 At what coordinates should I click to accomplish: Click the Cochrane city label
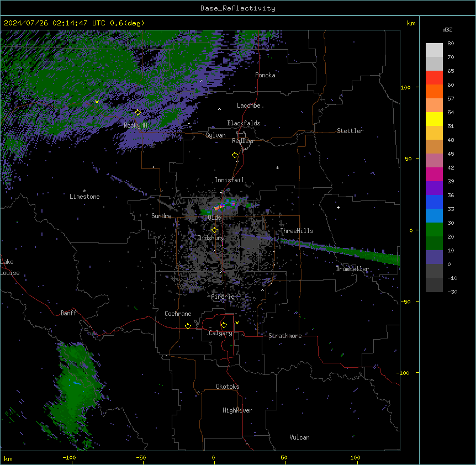click(x=178, y=314)
